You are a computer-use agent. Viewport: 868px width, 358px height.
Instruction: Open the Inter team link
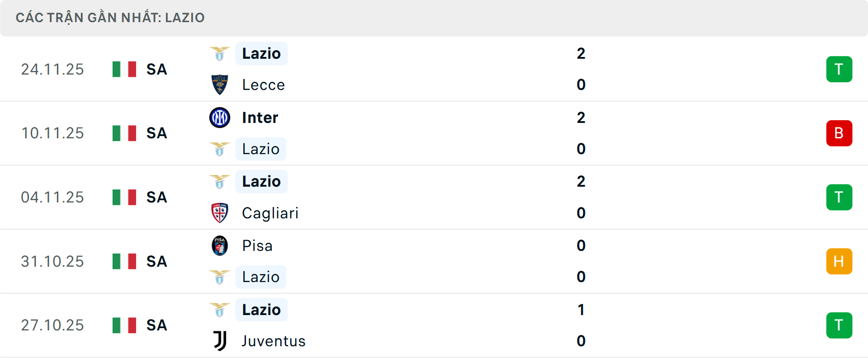coord(260,118)
